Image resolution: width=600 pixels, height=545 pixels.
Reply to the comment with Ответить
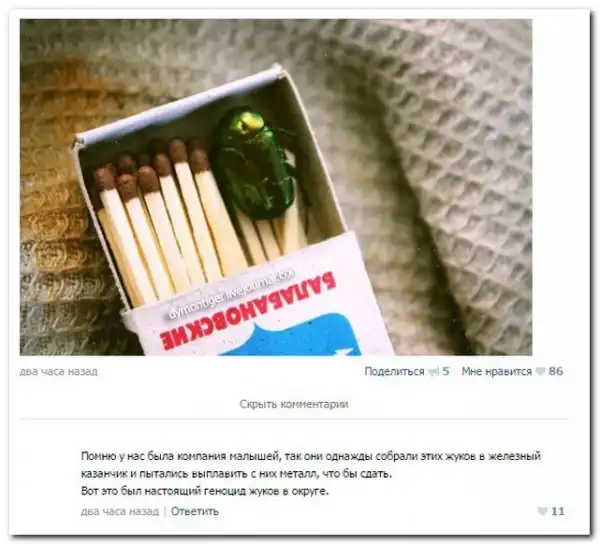tap(194, 511)
